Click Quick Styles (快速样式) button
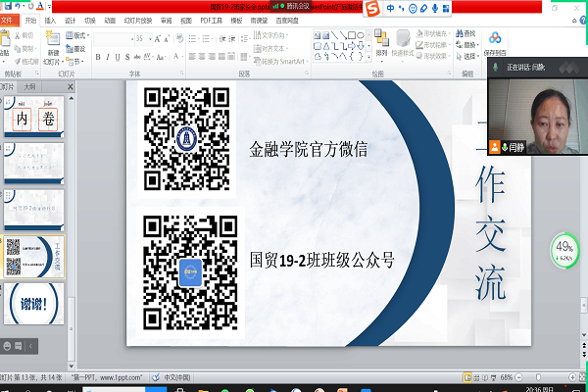Viewport: 588px width, 392px height. pos(403,43)
